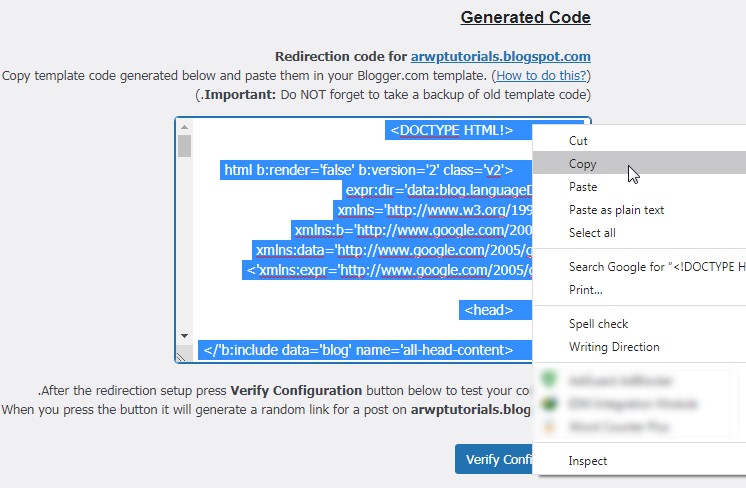Click the textarea resize grip icon
This screenshot has width=746, height=488.
click(x=182, y=356)
